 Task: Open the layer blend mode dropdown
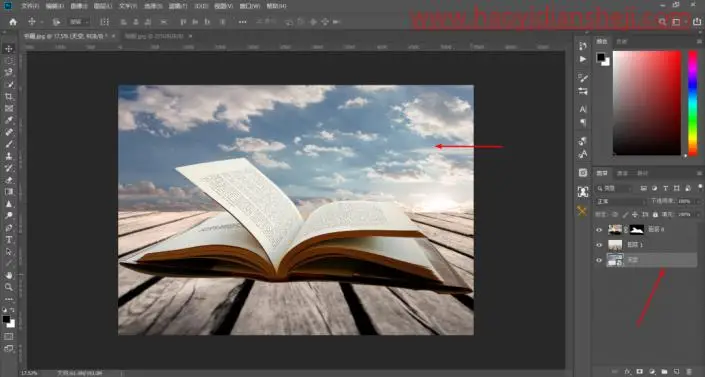coord(620,202)
